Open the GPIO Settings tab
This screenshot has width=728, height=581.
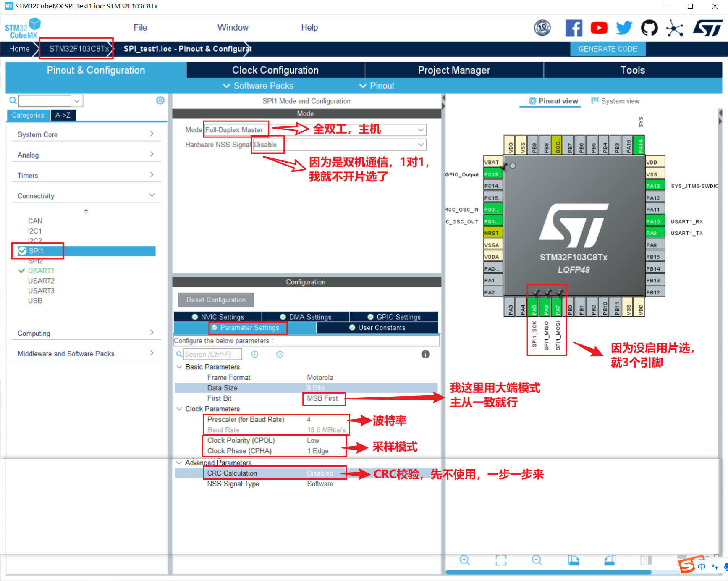[x=394, y=317]
